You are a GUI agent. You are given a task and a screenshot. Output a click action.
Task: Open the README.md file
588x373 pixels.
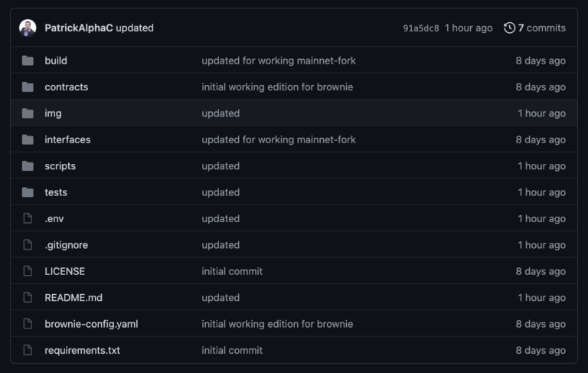(x=73, y=297)
